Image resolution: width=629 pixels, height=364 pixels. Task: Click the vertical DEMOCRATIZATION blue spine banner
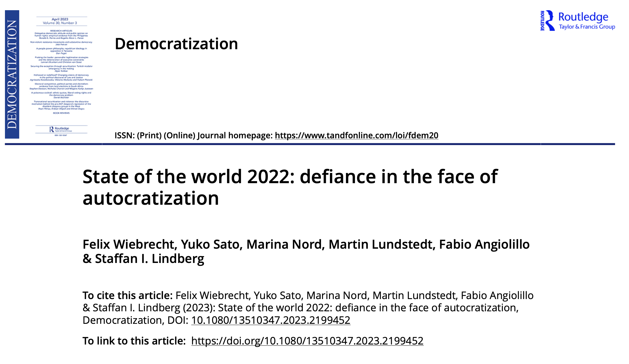(x=12, y=74)
